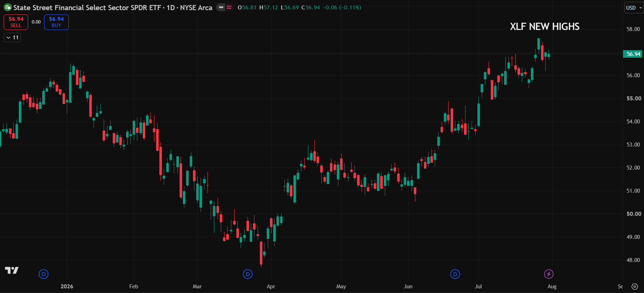Open the purple lightning earnings marker
The image size is (644, 293).
[x=549, y=274]
